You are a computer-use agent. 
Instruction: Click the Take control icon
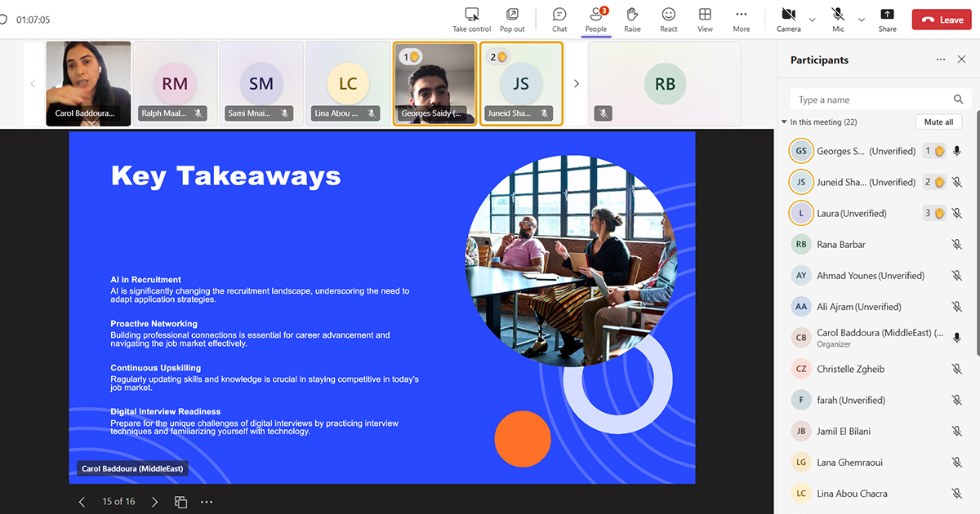coord(472,15)
